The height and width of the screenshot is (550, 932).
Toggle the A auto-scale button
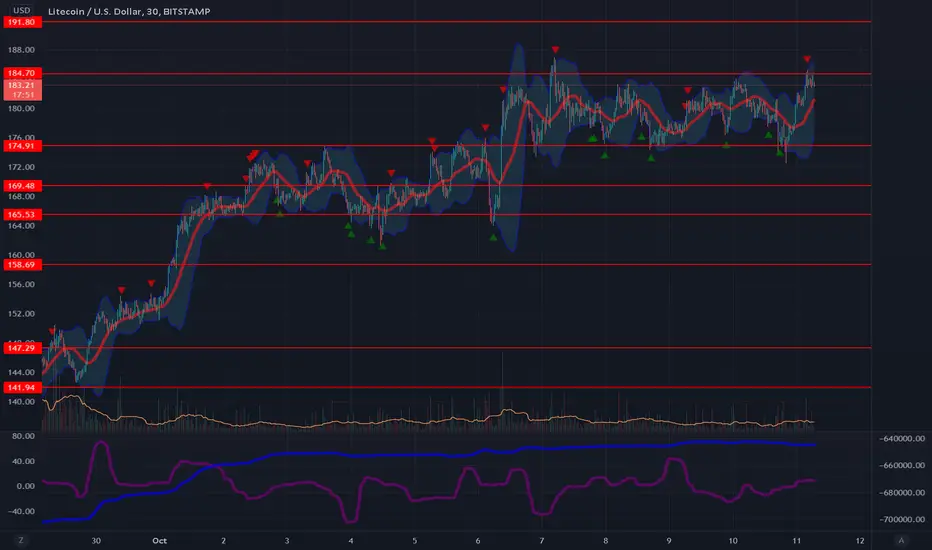pyautogui.click(x=901, y=540)
